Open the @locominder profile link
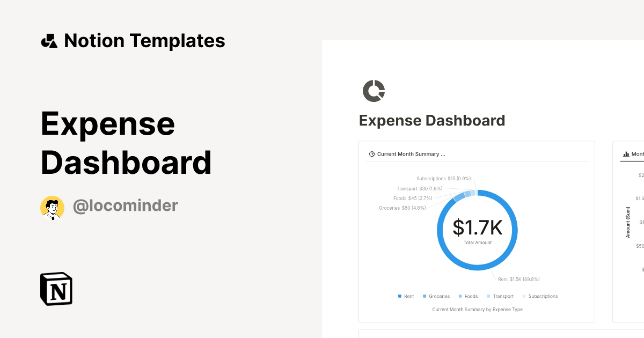Screen dimensions: 644x338 click(126, 205)
